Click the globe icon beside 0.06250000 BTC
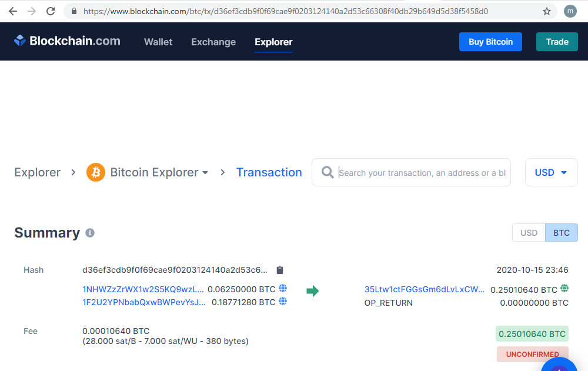The image size is (588, 371). (x=283, y=289)
